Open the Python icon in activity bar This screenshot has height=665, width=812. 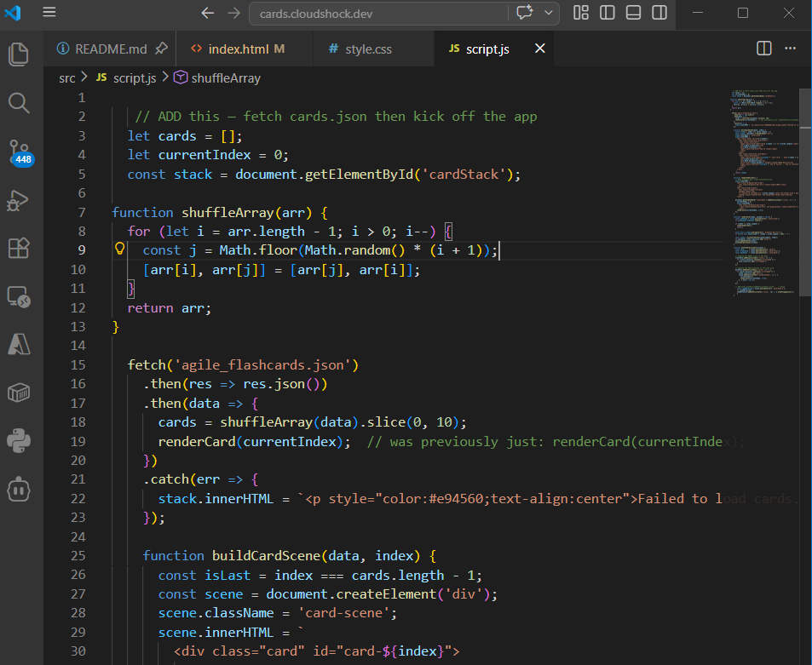[19, 440]
